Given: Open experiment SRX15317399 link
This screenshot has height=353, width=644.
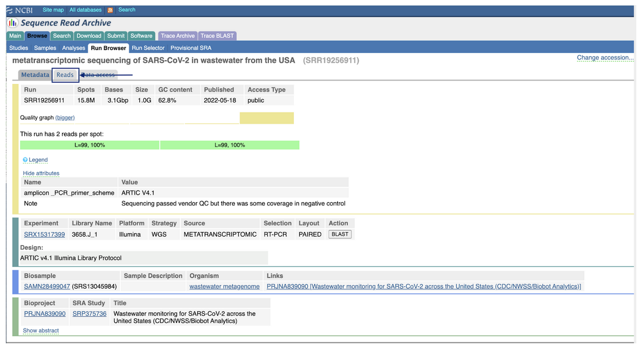Looking at the screenshot, I should (x=45, y=234).
